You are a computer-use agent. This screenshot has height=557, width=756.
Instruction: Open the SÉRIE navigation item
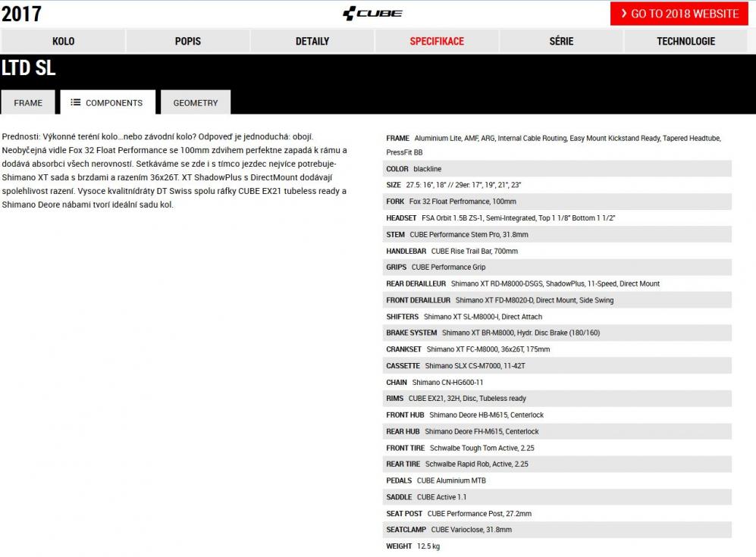coord(561,41)
